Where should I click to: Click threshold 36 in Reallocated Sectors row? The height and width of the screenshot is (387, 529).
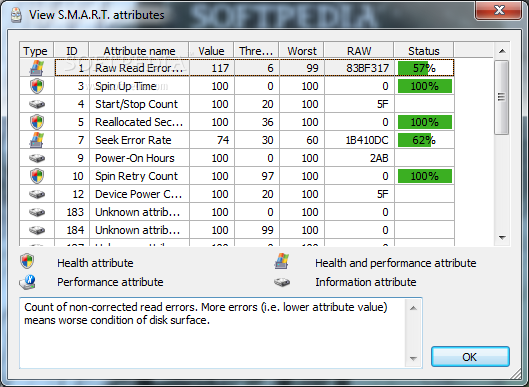(268, 122)
